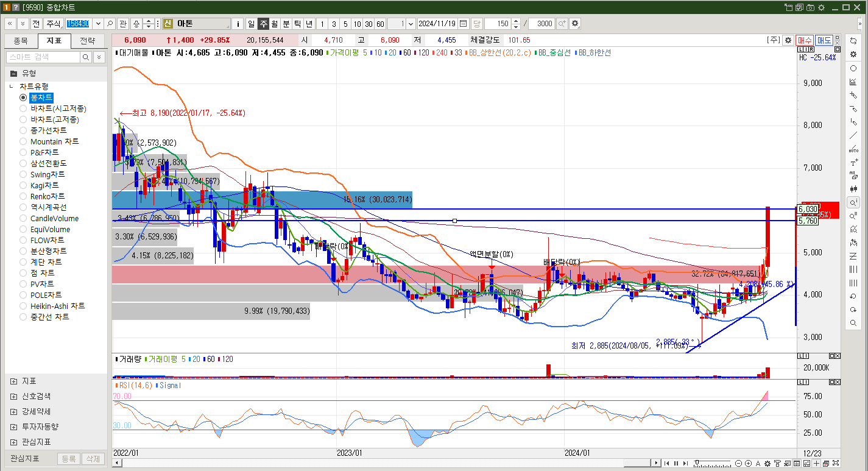
Task: Choose the Mountain 차트 type
Action: click(x=23, y=141)
